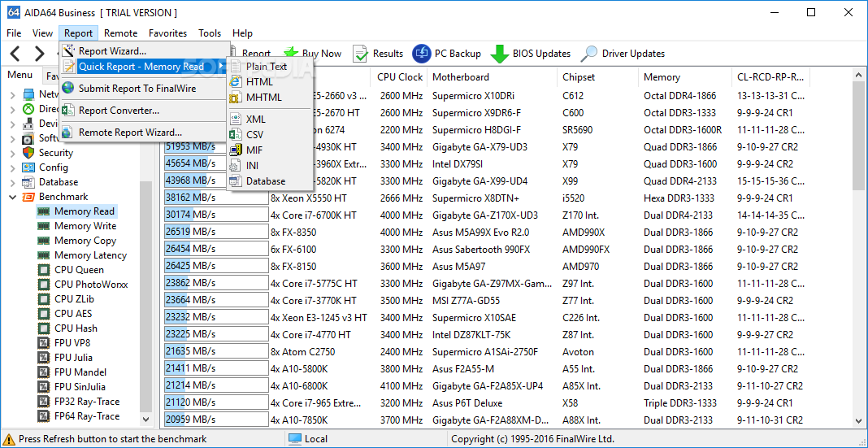868x448 pixels.
Task: Click the INI file icon
Action: (x=236, y=166)
